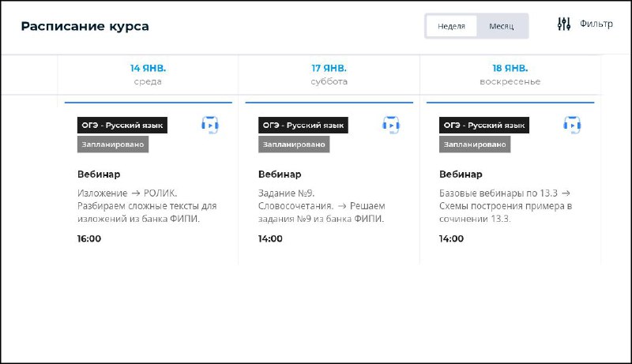Select the 14 ЯНВ. среда day header
632x364 pixels.
[x=148, y=74]
